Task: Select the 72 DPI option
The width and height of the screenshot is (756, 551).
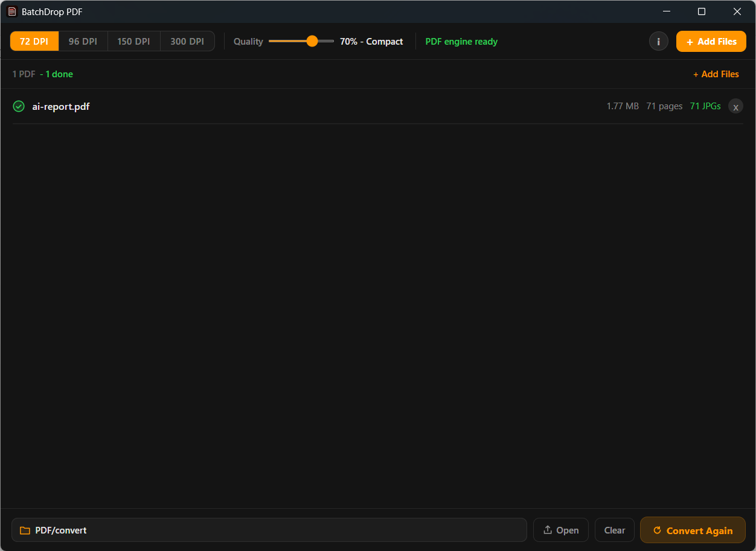Action: 34,41
